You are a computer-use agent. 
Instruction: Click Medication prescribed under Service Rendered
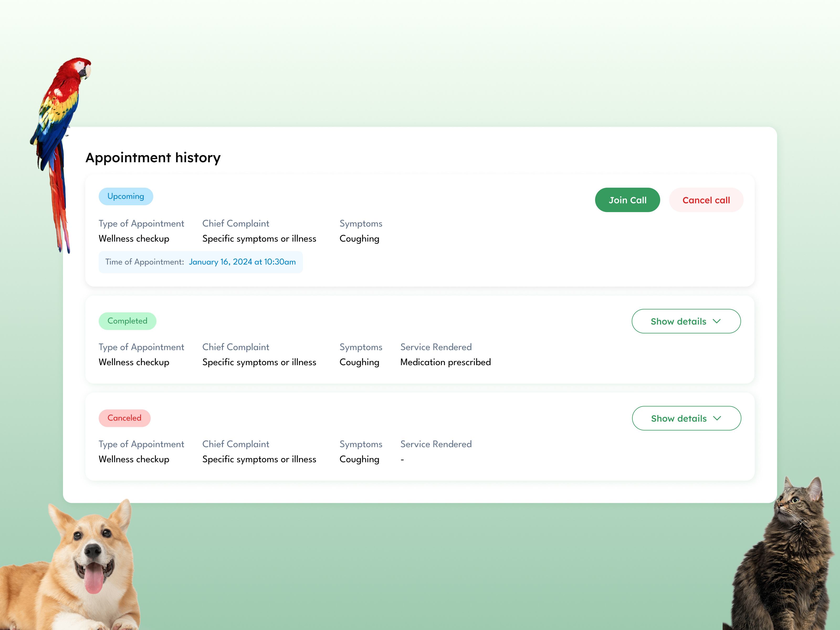[x=445, y=362]
